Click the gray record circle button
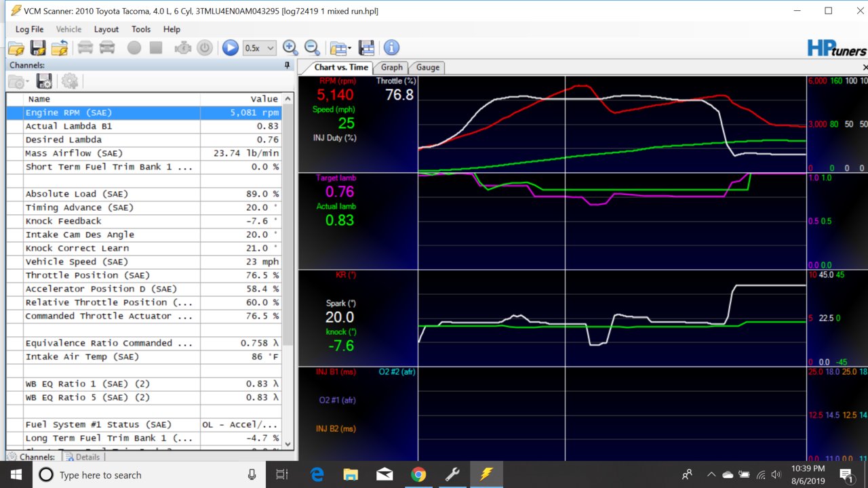The image size is (868, 488). (134, 48)
